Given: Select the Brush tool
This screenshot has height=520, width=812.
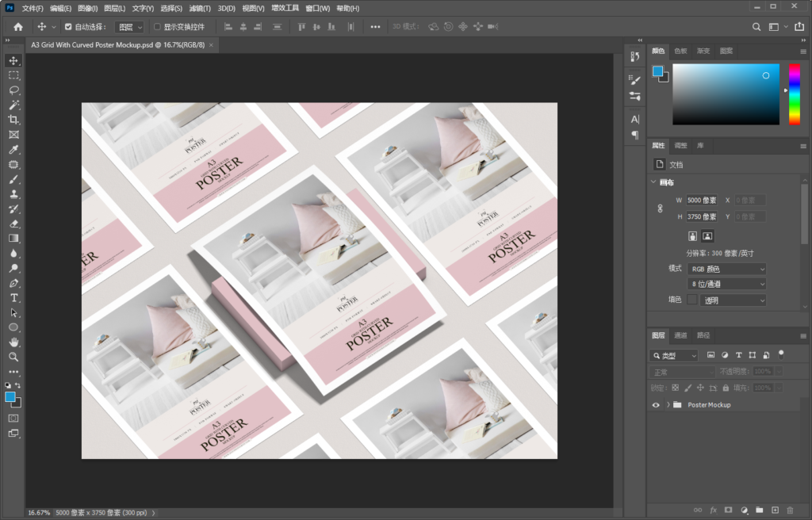Looking at the screenshot, I should pyautogui.click(x=13, y=179).
